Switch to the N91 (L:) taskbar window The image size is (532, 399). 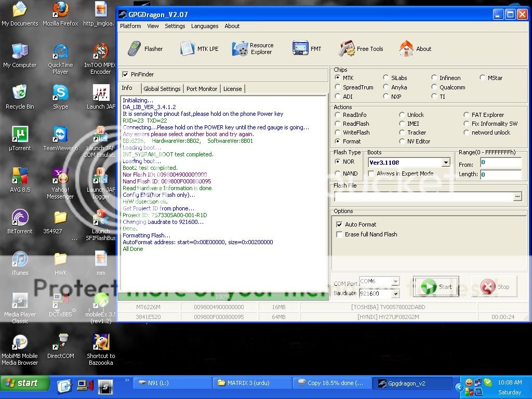173,383
